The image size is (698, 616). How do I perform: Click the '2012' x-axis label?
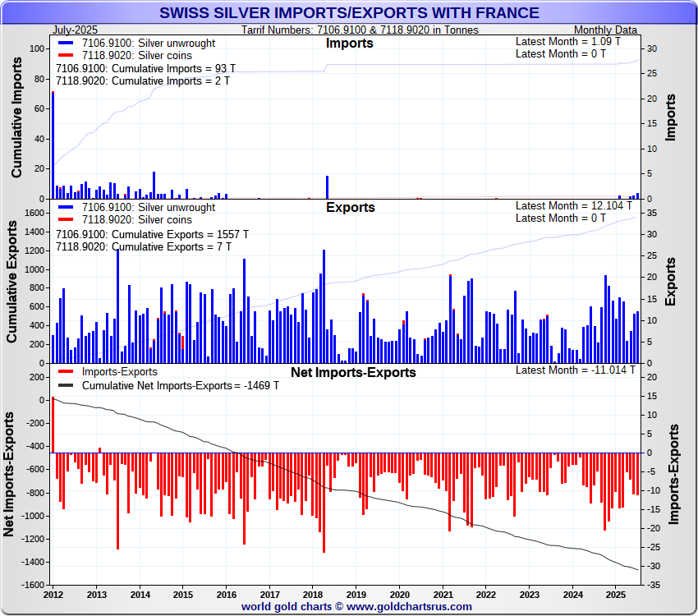(x=53, y=595)
